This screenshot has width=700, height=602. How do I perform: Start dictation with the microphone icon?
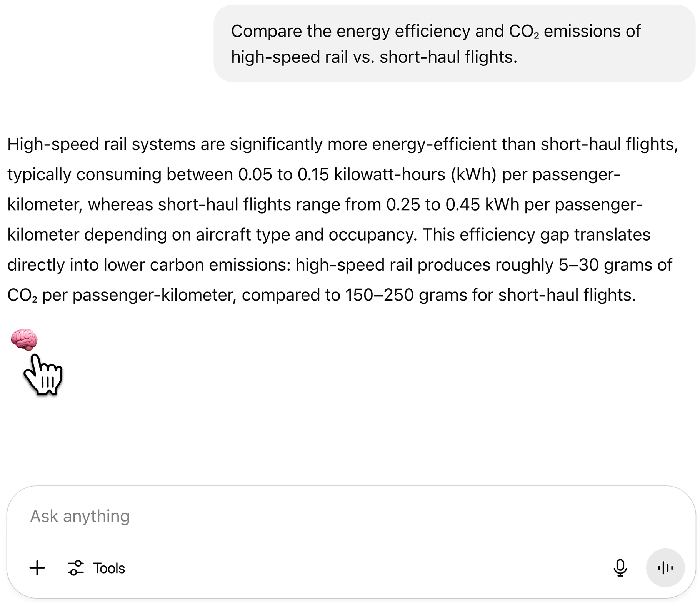click(x=620, y=568)
